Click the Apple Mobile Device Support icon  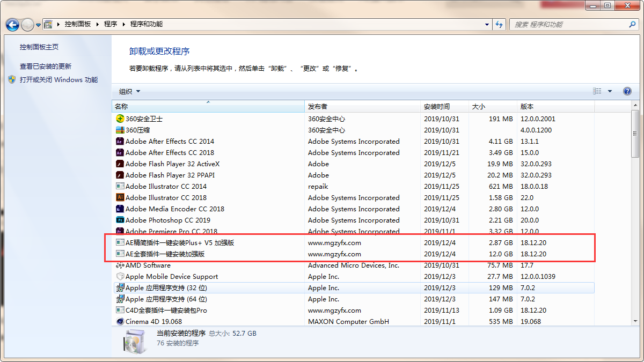(x=120, y=276)
